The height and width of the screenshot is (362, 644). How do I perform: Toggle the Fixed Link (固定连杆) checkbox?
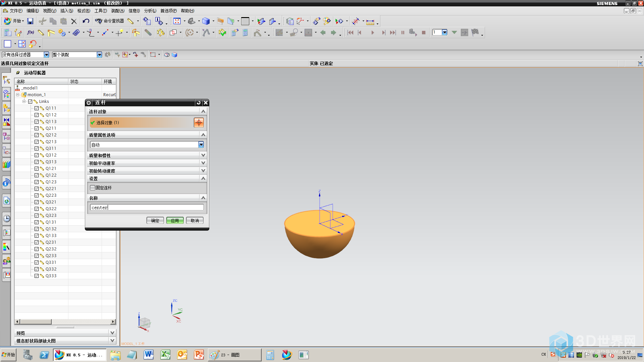[93, 188]
